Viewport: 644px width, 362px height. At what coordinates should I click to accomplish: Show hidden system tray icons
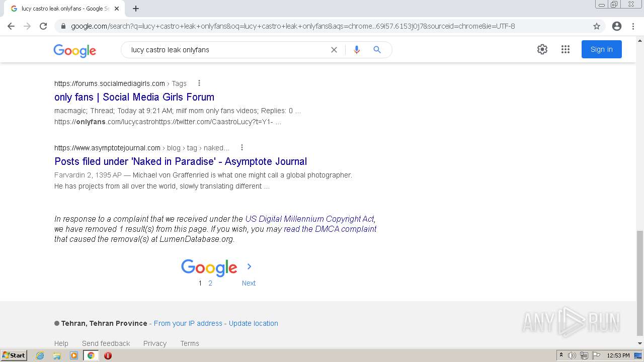(561, 355)
